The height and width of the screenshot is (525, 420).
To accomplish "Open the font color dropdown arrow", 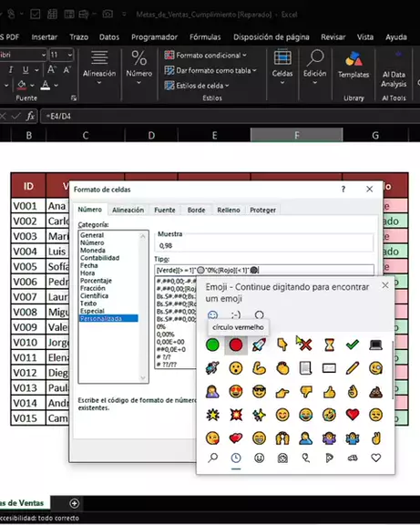I will coord(56,86).
